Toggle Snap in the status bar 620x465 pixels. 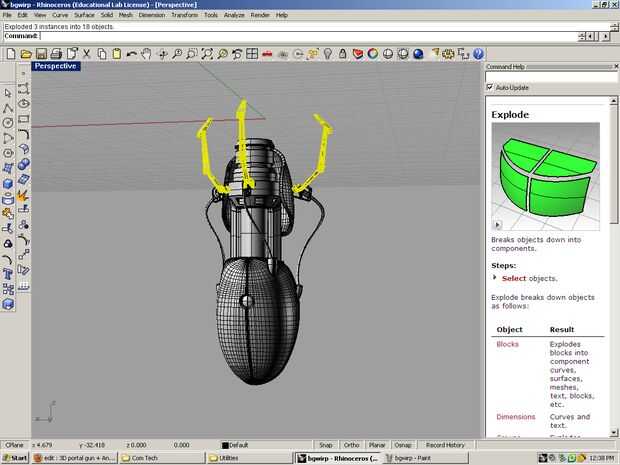(325, 445)
